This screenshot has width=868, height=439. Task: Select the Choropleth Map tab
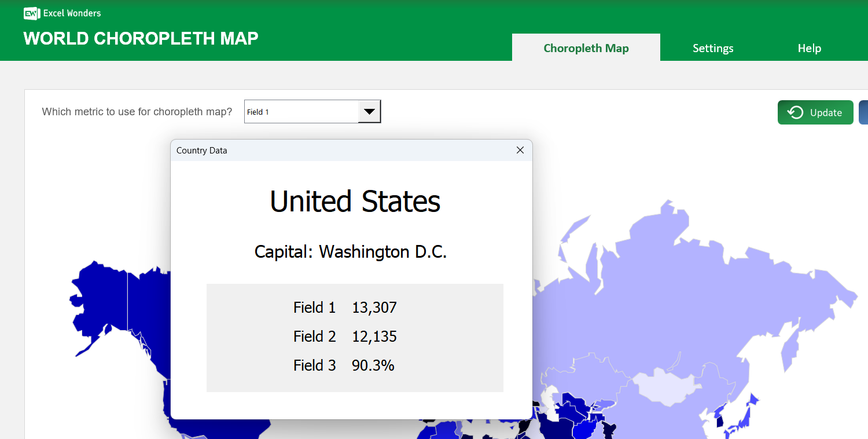[x=586, y=48]
